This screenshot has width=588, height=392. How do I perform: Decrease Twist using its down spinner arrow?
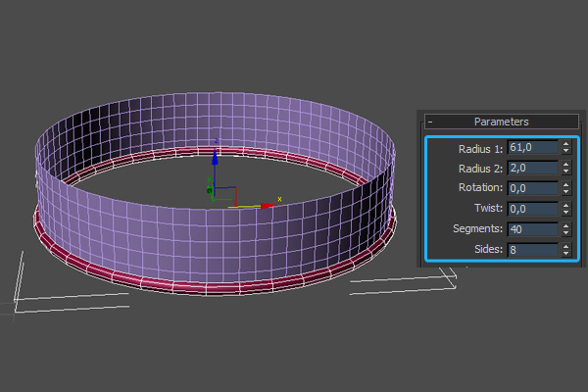pyautogui.click(x=566, y=213)
